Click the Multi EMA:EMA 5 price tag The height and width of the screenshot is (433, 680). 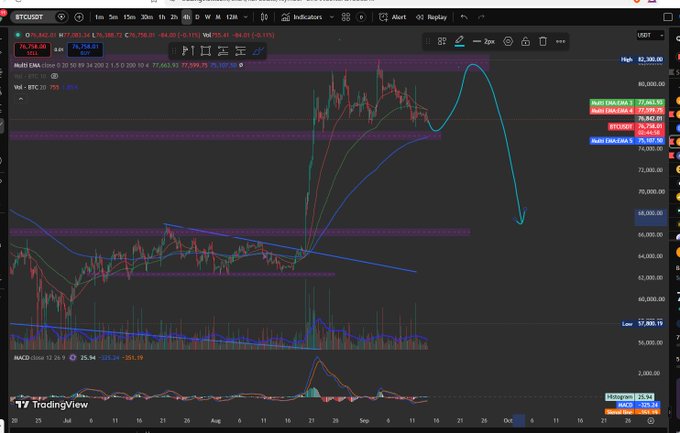[627, 141]
